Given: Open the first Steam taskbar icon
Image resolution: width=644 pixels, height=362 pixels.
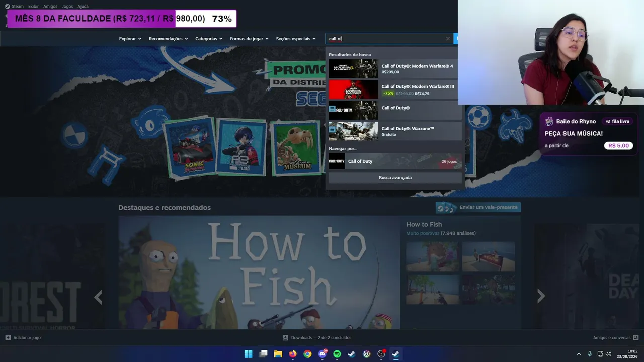Looking at the screenshot, I should 352,354.
